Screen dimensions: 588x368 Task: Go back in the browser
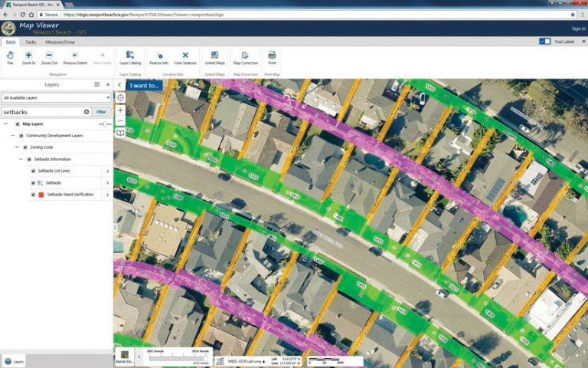coord(5,15)
